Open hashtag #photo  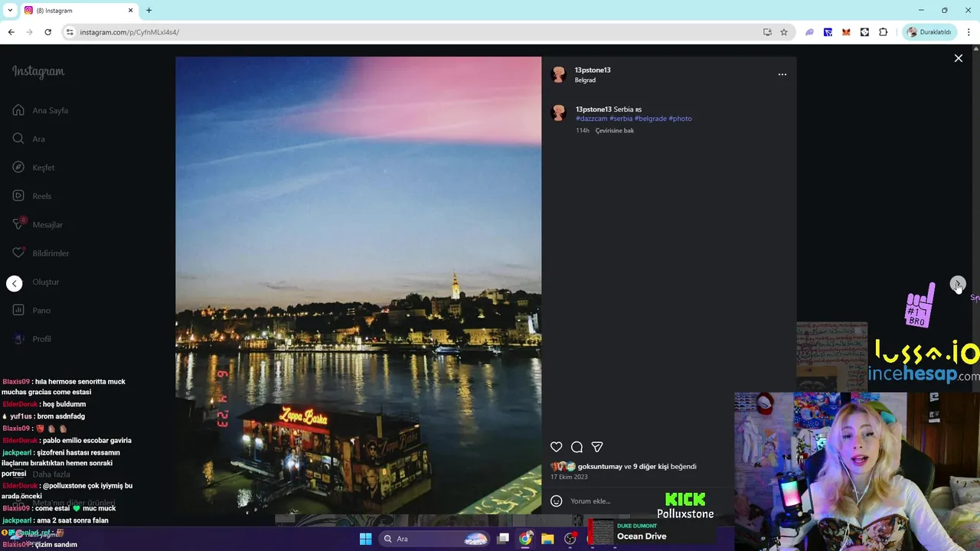point(680,119)
